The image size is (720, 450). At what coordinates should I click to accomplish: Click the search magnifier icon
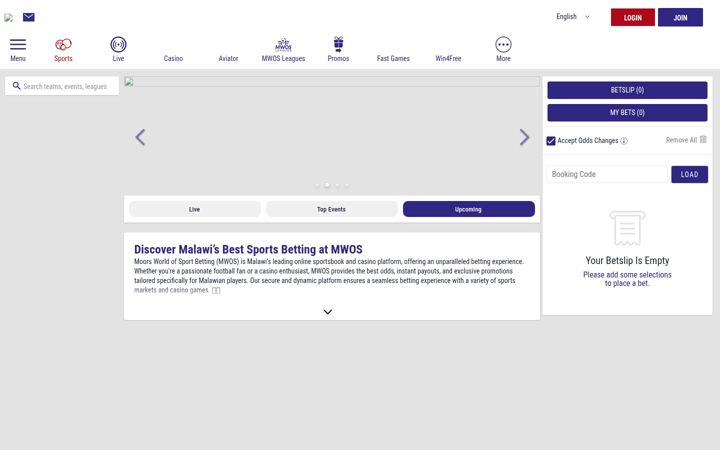click(x=17, y=86)
